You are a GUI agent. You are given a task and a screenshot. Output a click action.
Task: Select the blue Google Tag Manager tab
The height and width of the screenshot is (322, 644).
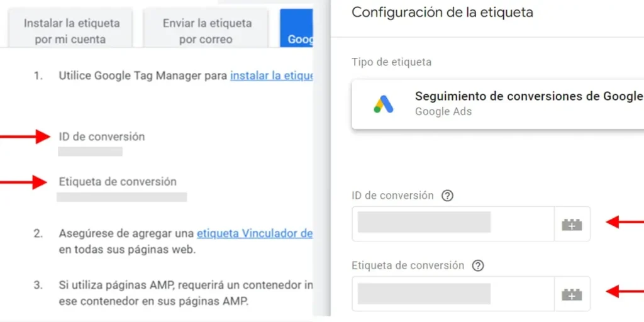click(297, 29)
